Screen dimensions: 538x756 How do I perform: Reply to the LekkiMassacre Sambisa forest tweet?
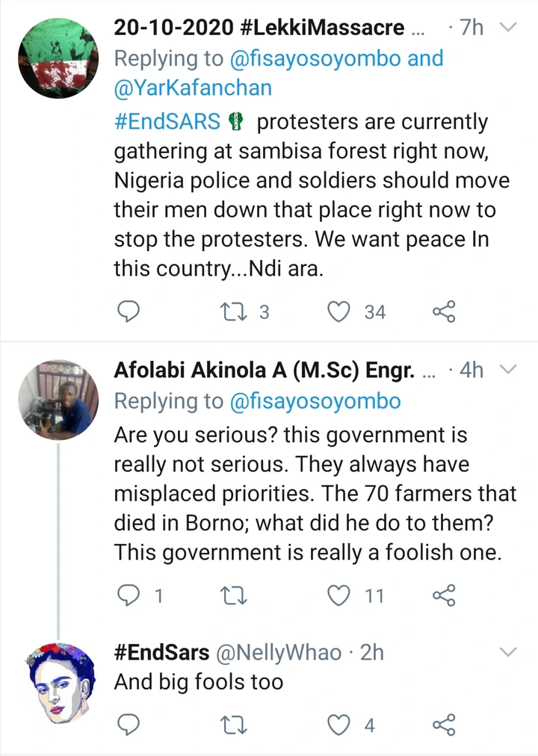coord(129,312)
